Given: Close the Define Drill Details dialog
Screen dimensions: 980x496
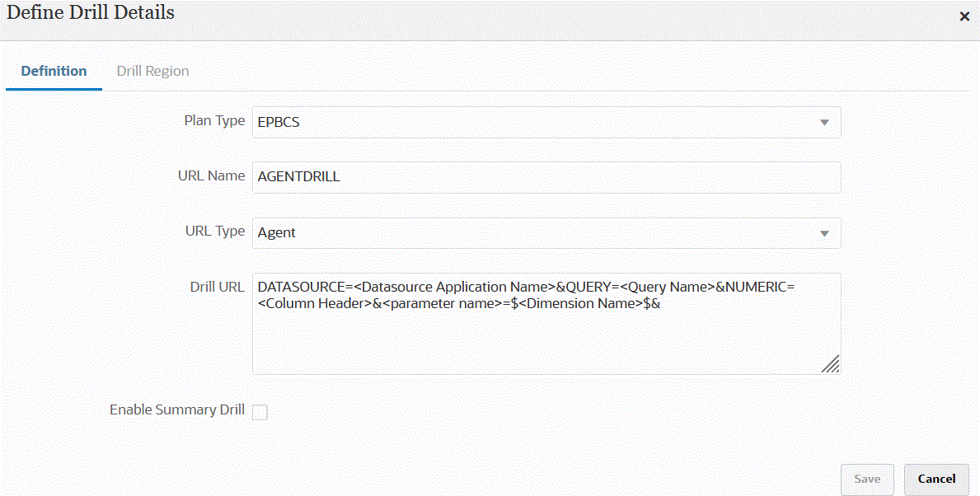Looking at the screenshot, I should coord(964,16).
